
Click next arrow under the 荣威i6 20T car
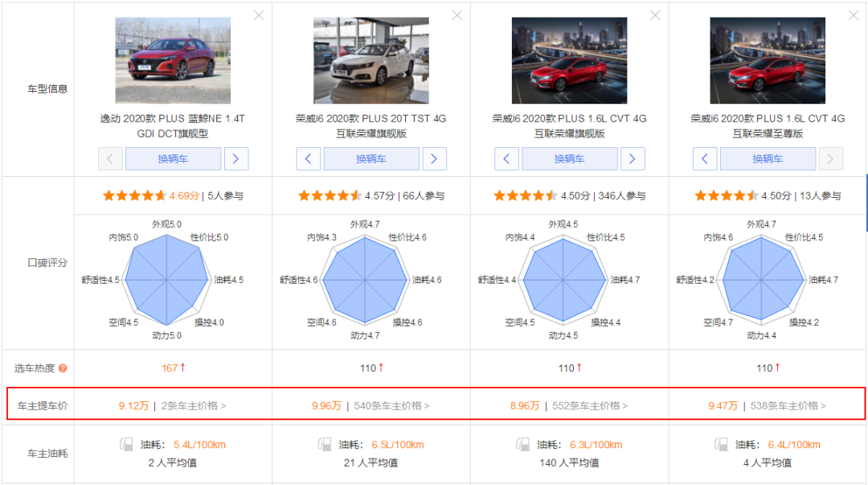[434, 158]
